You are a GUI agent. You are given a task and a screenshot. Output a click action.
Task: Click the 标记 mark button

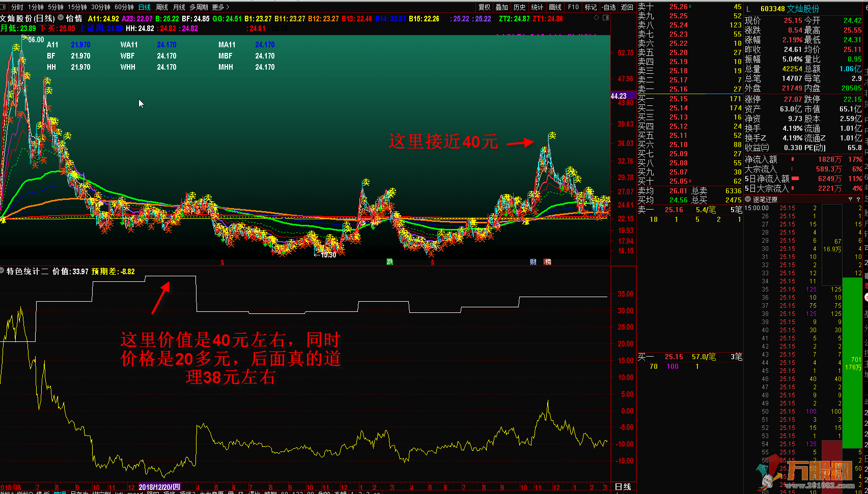click(x=591, y=7)
